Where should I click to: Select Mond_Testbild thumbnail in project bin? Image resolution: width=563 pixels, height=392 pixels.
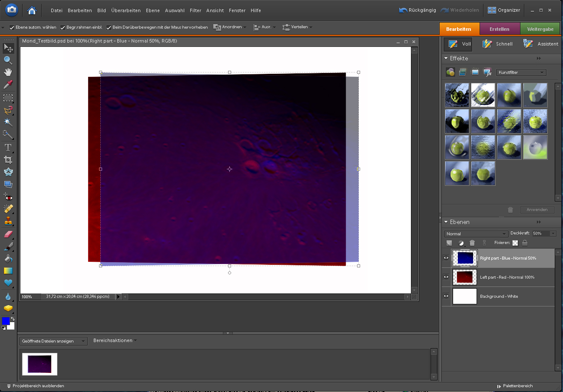[x=40, y=364]
